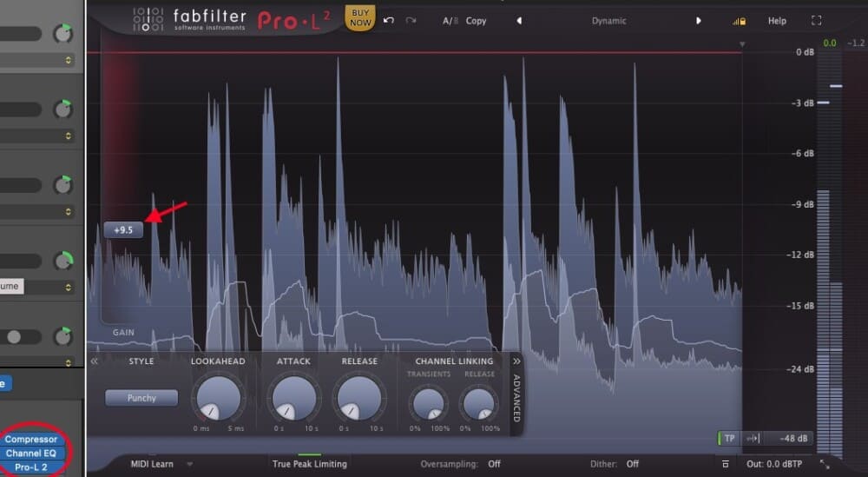The image size is (868, 477).
Task: Click the grey slider thumb in the lowest strip
Action: coord(14,337)
